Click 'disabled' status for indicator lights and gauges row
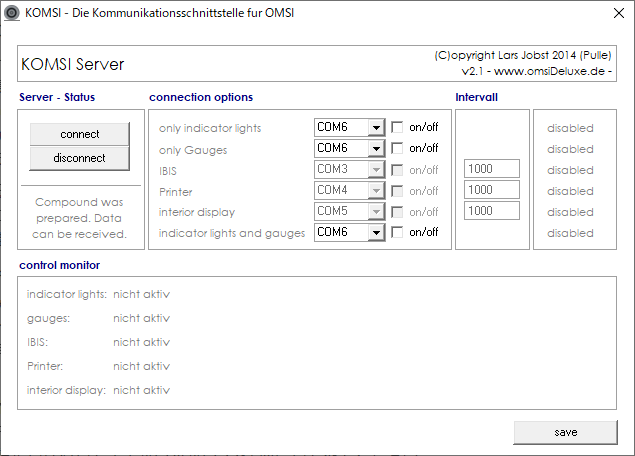The image size is (635, 456). click(570, 233)
